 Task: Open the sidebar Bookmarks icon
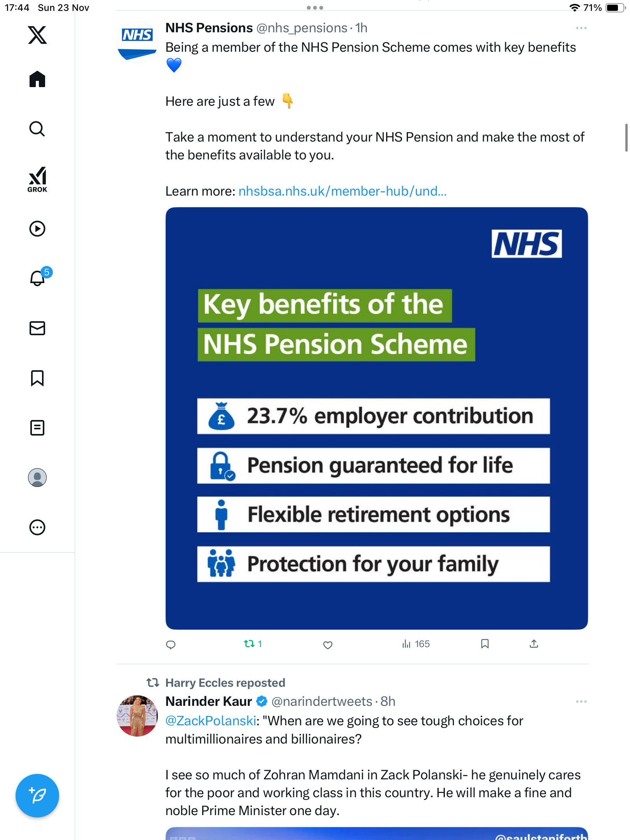click(37, 378)
